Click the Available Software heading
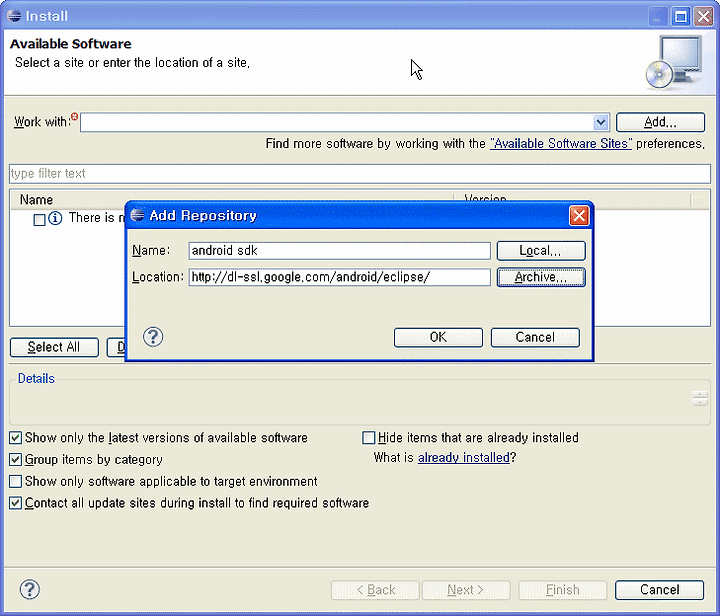Screen dimensions: 720x616 click(x=71, y=44)
